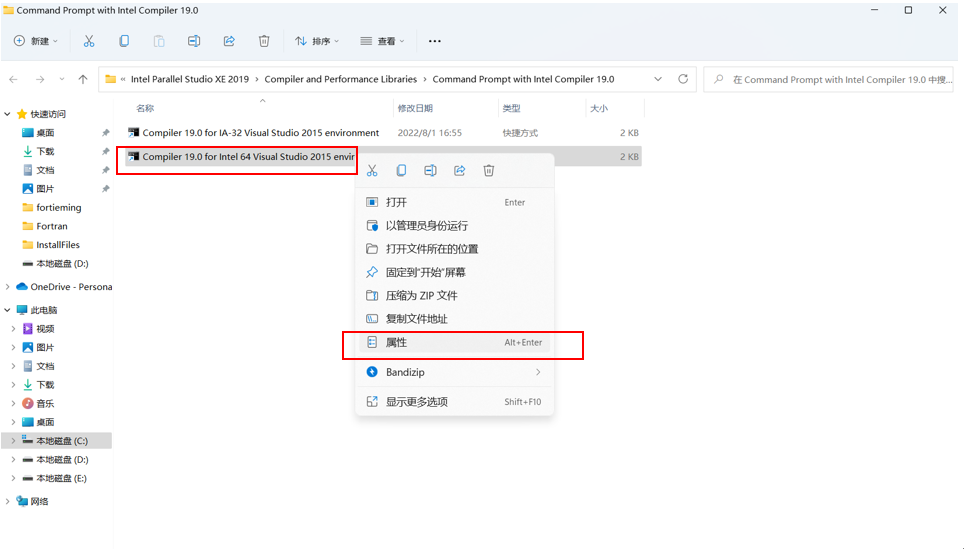Open the 查看 view dropdown
The width and height of the screenshot is (964, 549).
pos(382,41)
